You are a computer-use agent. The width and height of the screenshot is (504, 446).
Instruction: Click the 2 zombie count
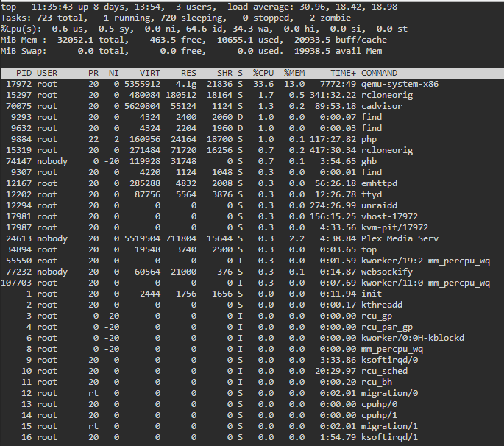point(330,18)
